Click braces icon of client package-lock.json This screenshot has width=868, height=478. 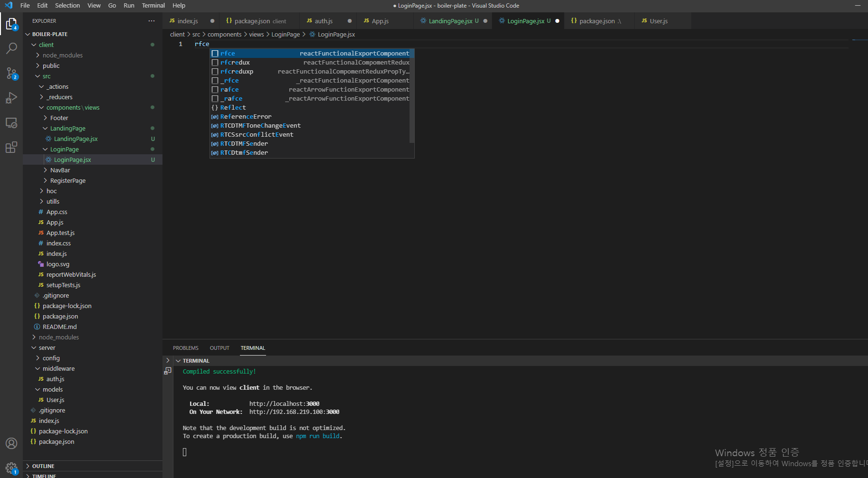37,306
